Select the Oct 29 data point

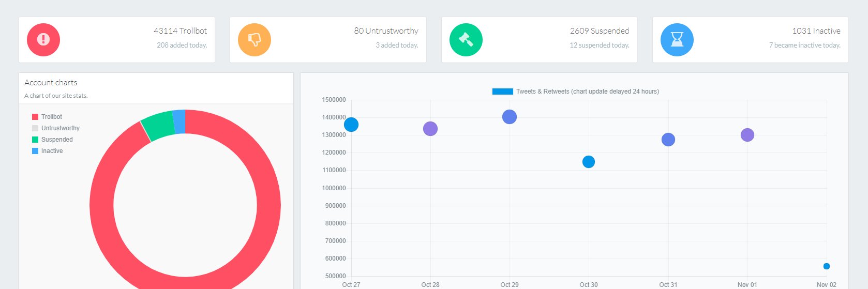510,117
